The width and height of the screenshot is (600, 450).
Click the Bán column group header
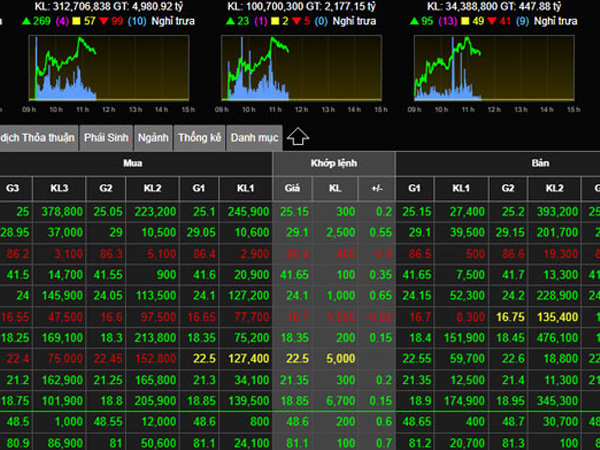[x=540, y=163]
